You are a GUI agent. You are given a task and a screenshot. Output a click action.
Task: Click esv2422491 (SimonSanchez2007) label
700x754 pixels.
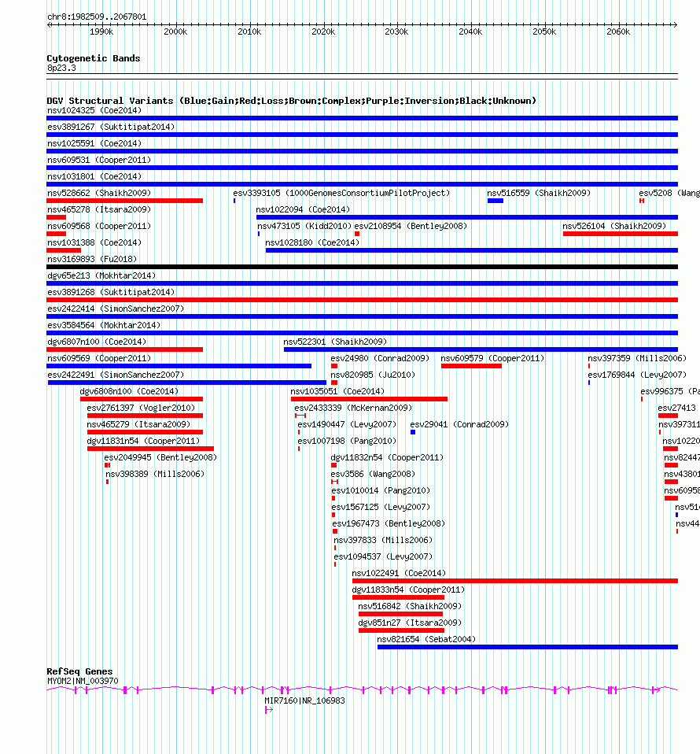click(116, 375)
